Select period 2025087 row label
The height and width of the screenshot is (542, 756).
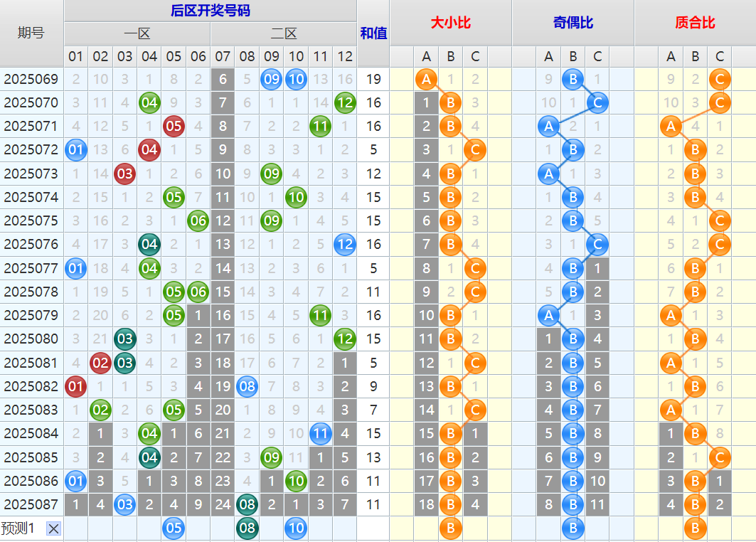click(31, 504)
